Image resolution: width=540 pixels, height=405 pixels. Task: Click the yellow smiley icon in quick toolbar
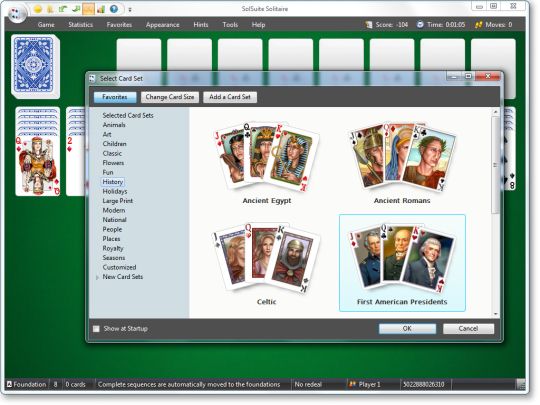click(38, 9)
